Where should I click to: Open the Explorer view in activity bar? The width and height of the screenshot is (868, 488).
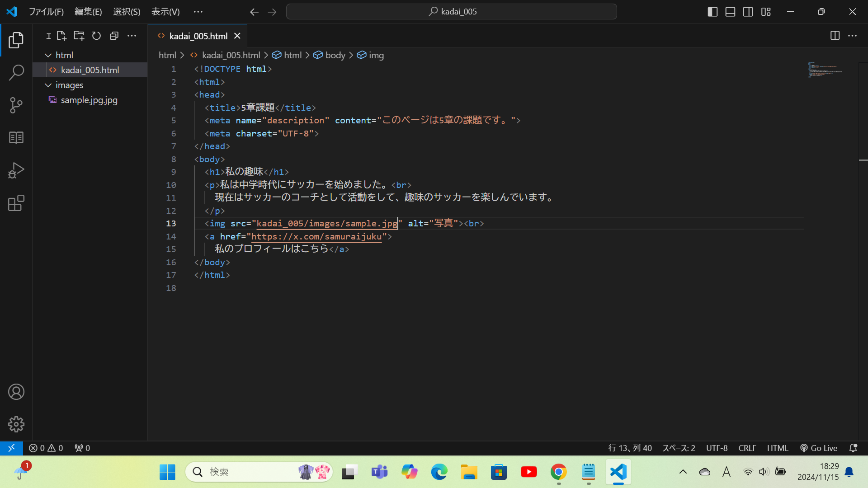[16, 40]
